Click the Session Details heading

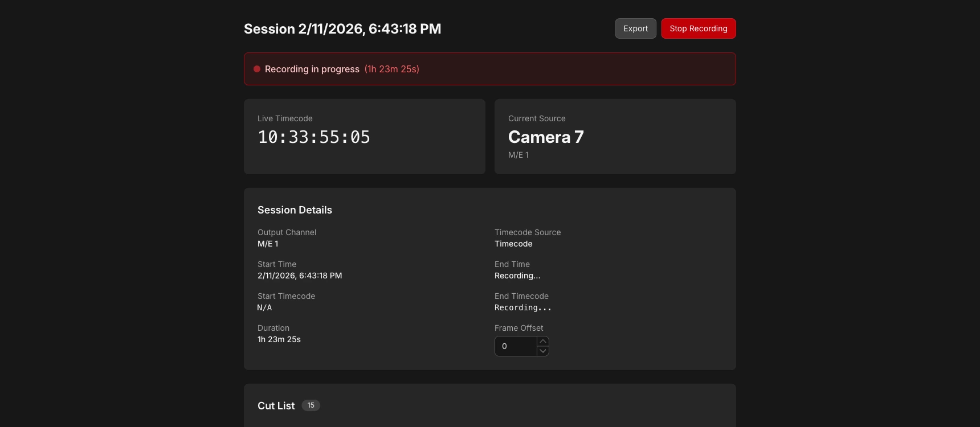click(295, 210)
